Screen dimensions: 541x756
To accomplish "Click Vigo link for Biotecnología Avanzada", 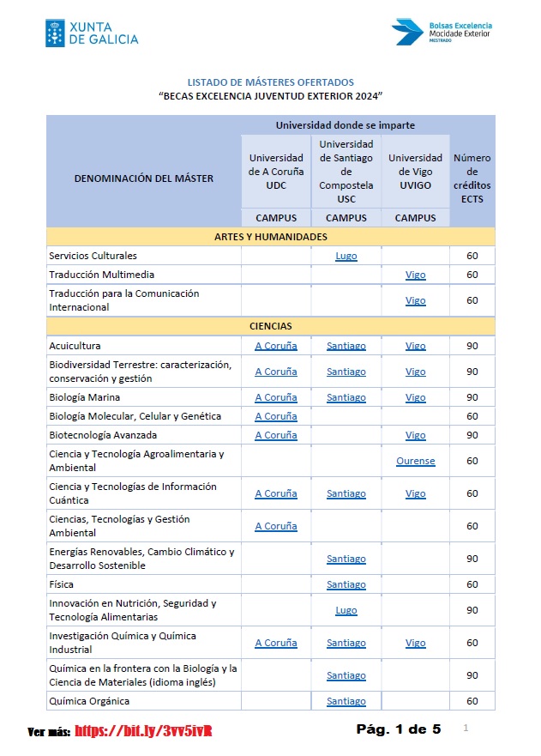I will point(415,435).
